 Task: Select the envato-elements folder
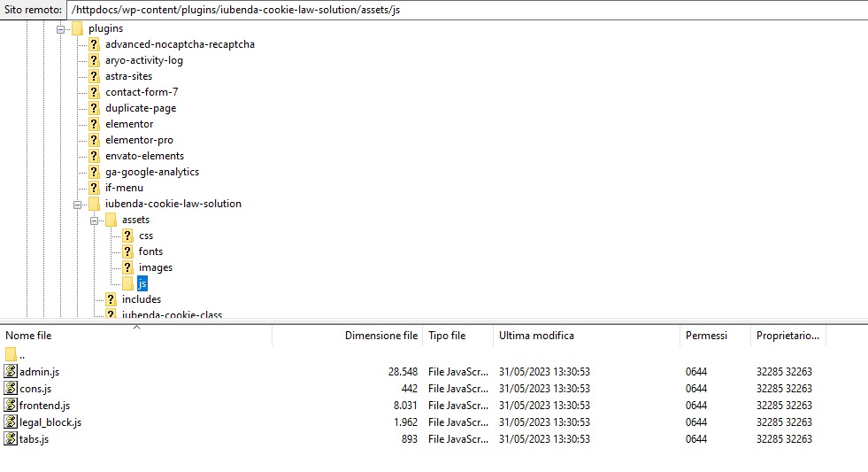[144, 156]
